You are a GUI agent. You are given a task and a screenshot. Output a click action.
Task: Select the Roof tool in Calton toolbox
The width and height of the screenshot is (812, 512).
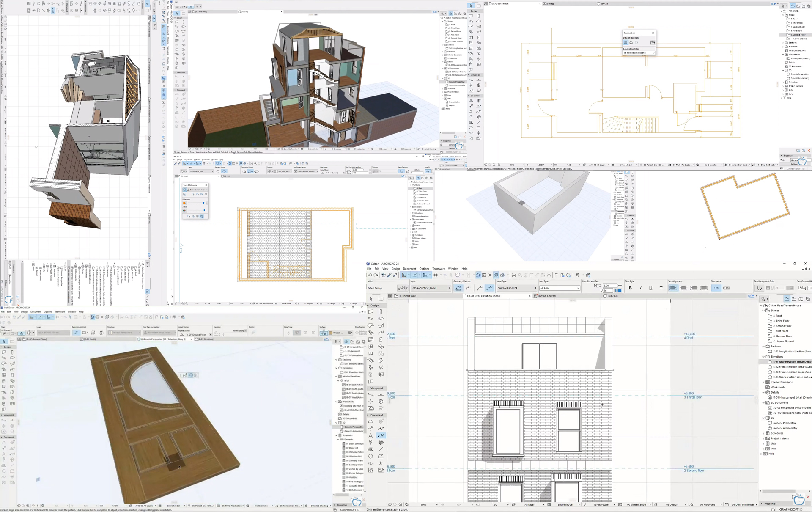[x=371, y=325]
